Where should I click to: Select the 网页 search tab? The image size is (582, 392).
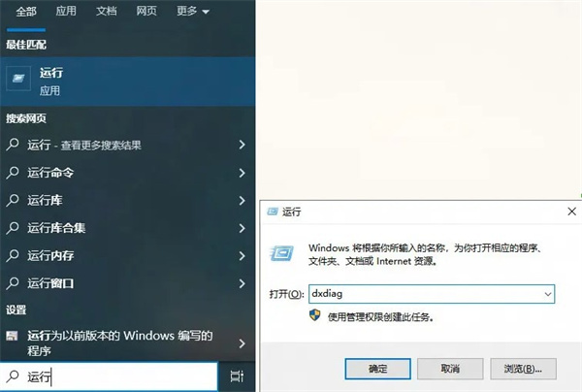click(x=147, y=12)
